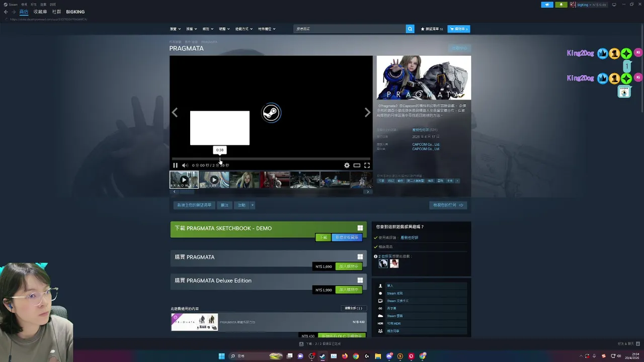Screen dimensions: 644x362
Task: Open the PRAGMATA DLC row NT$ 430
Action: click(x=269, y=322)
